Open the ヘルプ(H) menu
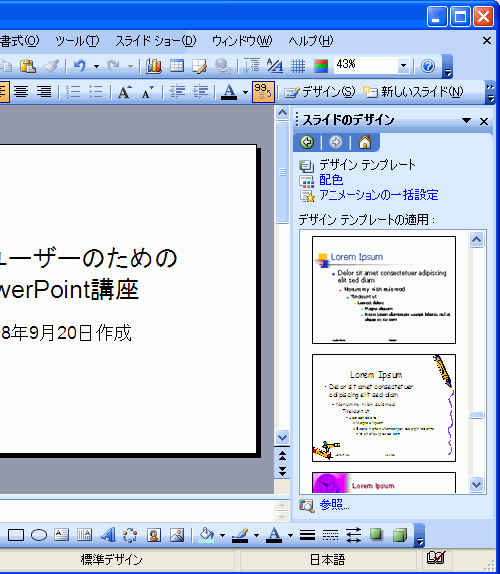 point(311,41)
